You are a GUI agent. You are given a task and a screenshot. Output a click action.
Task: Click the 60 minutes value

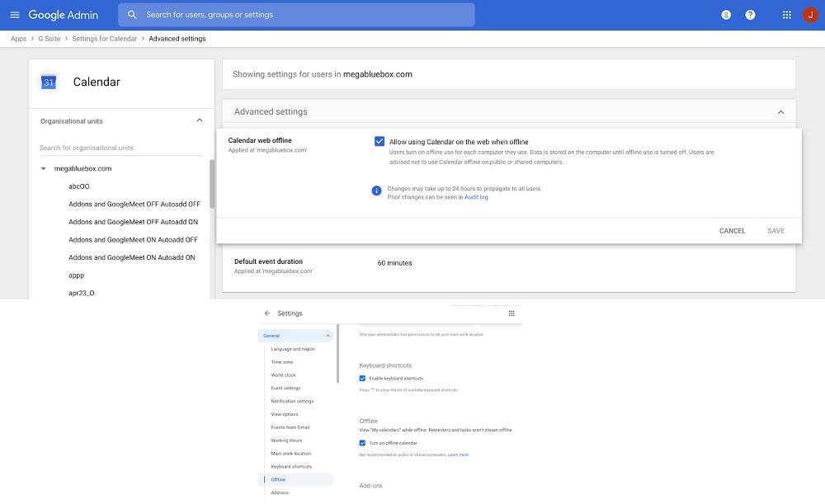(x=394, y=263)
